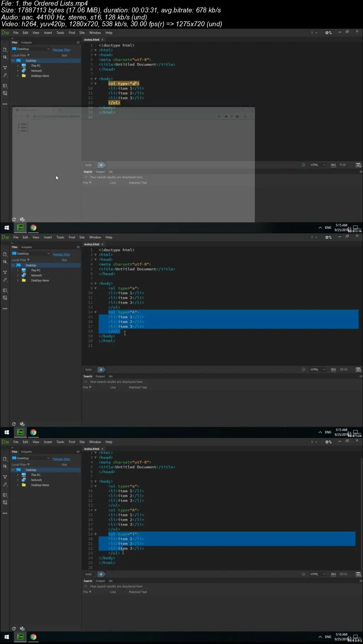Click the title Untitled Document line in the top frame
This screenshot has height=644, width=363.
pyautogui.click(x=137, y=65)
